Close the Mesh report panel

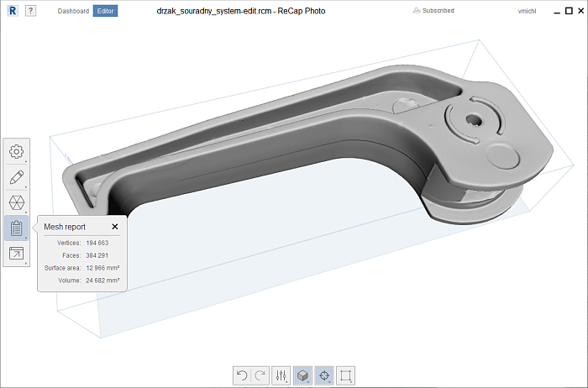[115, 227]
